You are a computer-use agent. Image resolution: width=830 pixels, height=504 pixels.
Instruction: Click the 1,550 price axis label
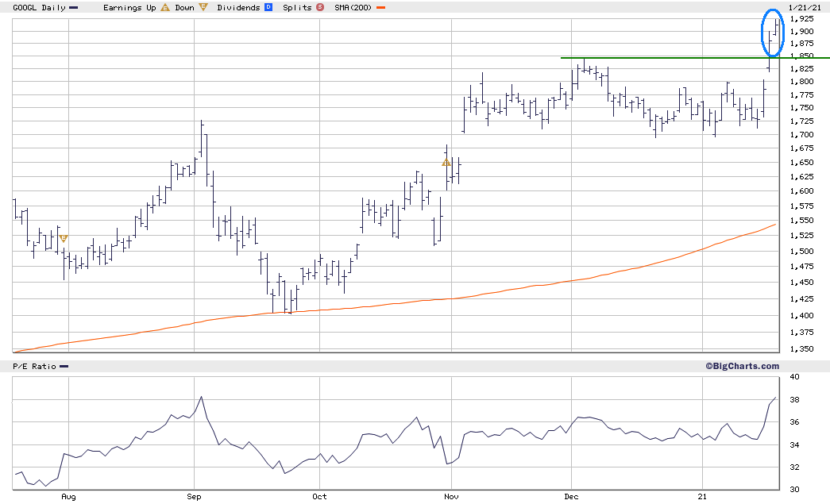point(802,221)
